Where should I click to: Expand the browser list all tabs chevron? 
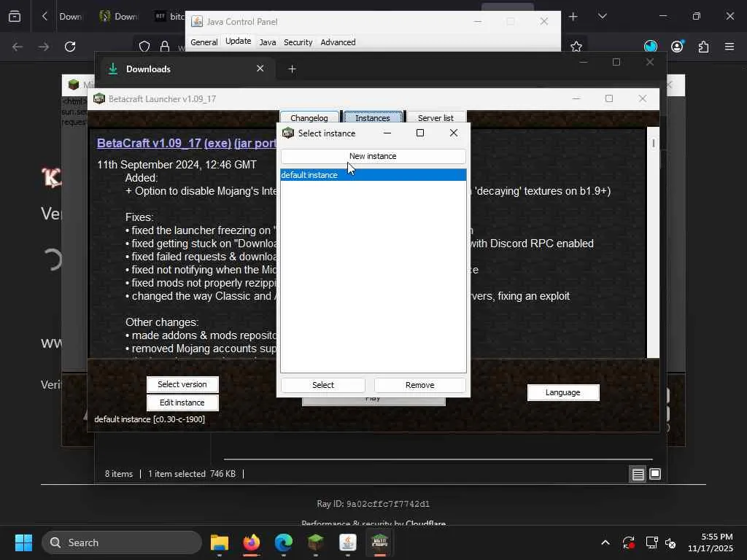602,17
